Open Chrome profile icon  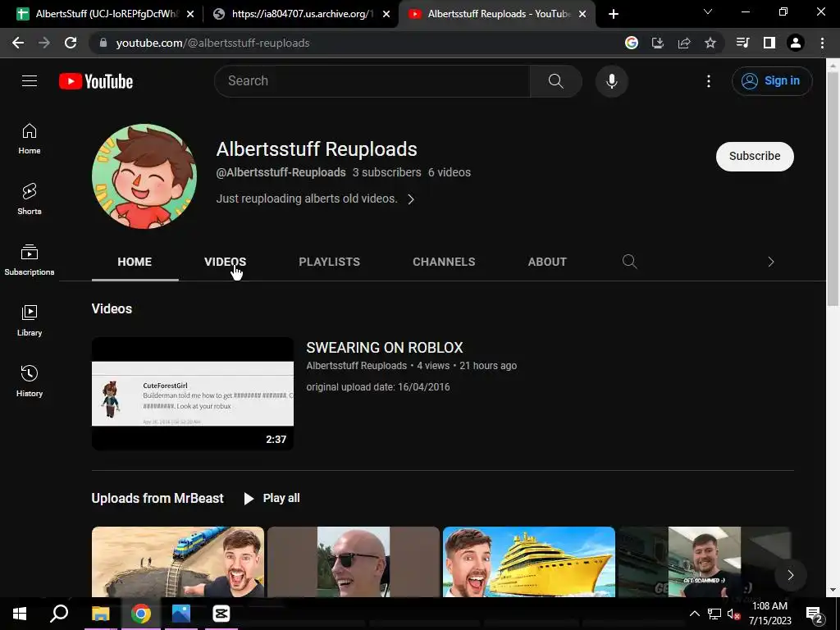[796, 43]
